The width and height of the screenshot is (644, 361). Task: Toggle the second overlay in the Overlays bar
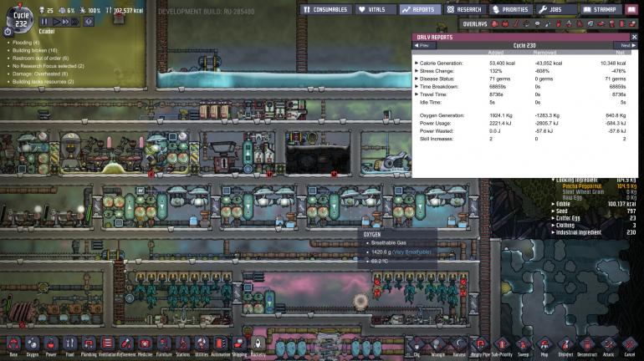(505, 23)
